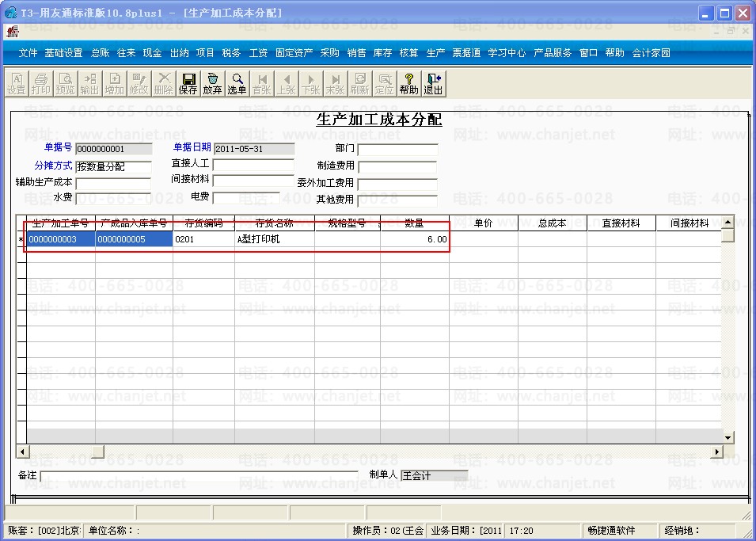756x541 pixels.
Task: Click the 总成本 column header
Action: pyautogui.click(x=553, y=223)
